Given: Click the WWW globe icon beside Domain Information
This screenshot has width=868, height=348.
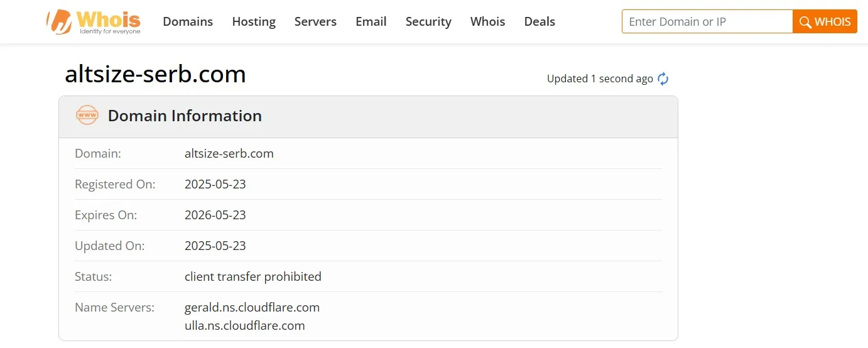Looking at the screenshot, I should (87, 116).
